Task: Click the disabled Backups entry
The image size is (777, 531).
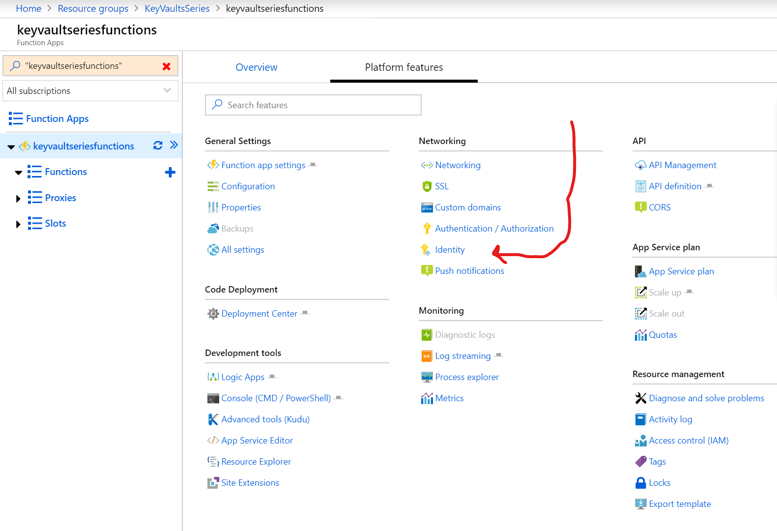Action: (x=237, y=228)
